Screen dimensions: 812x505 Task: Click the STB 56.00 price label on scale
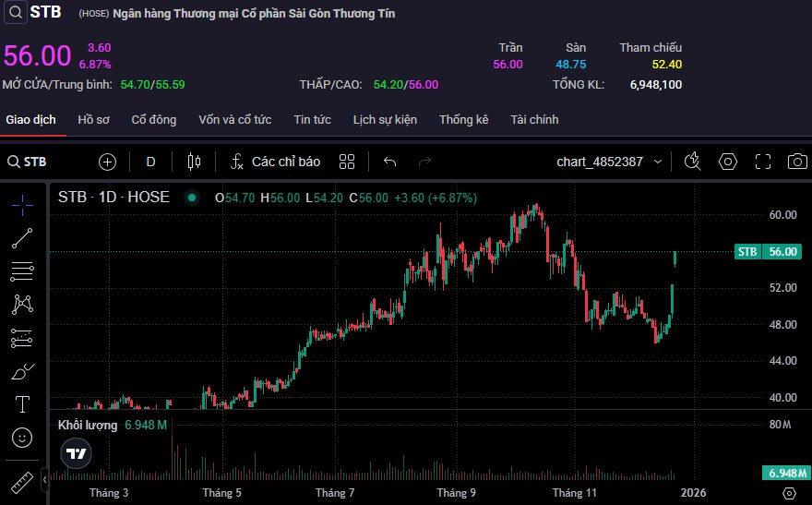[x=768, y=252]
